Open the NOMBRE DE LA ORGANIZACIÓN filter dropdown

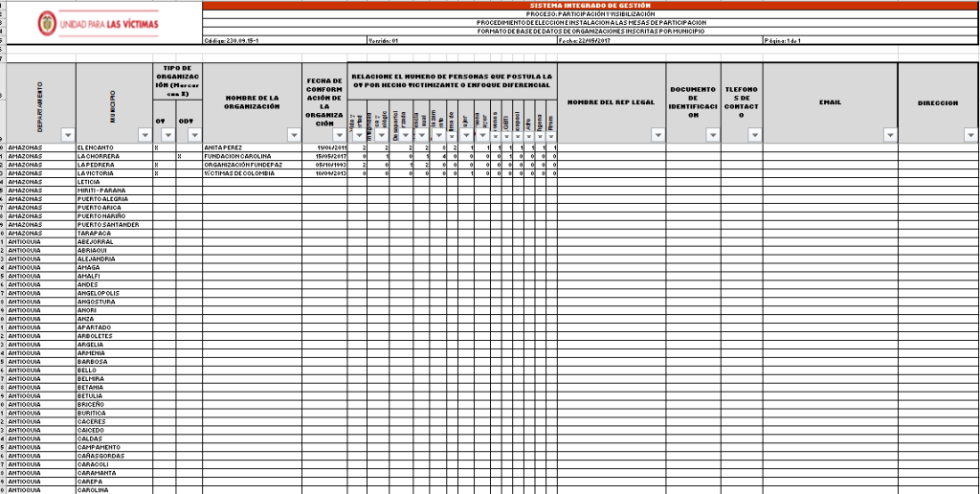(x=295, y=135)
